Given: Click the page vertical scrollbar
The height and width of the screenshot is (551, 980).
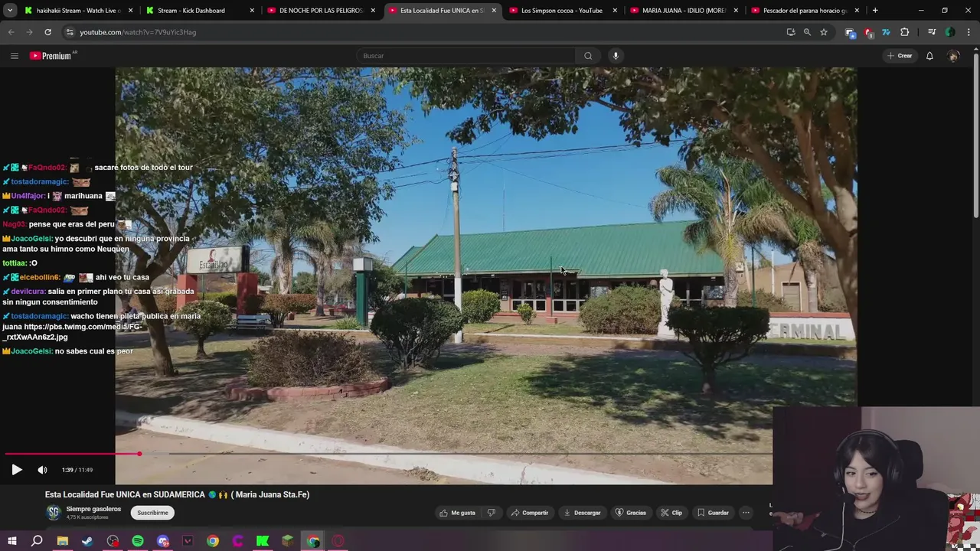Looking at the screenshot, I should pos(975,134).
